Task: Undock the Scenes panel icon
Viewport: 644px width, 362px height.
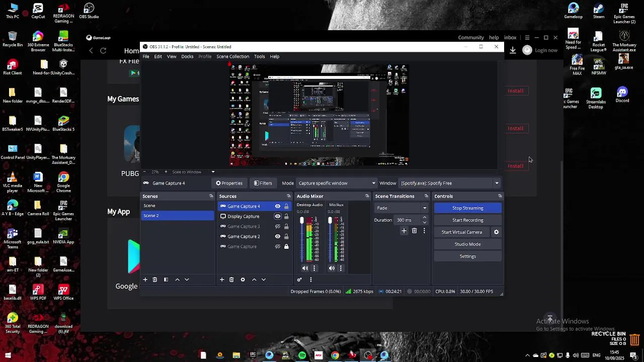Action: pyautogui.click(x=211, y=196)
